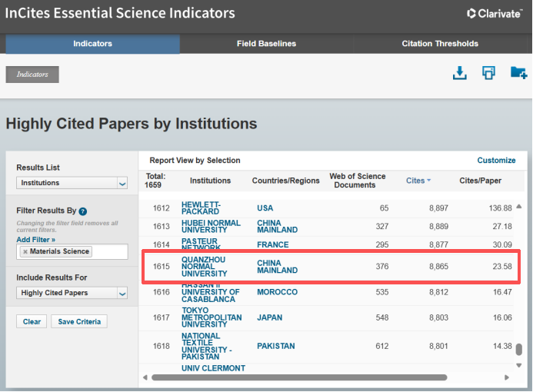This screenshot has height=392, width=533.
Task: Click the vertical scroll down arrow
Action: point(518,366)
